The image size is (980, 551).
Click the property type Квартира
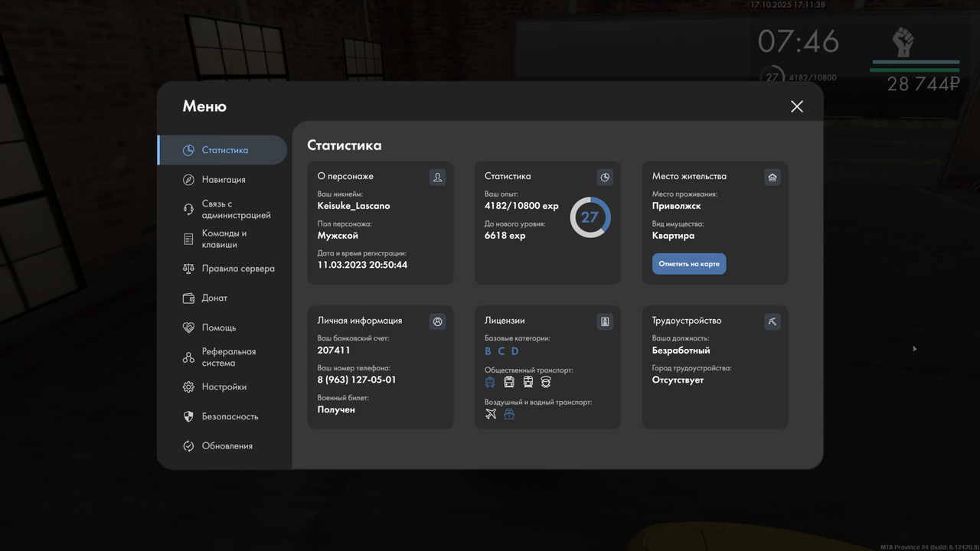(674, 236)
